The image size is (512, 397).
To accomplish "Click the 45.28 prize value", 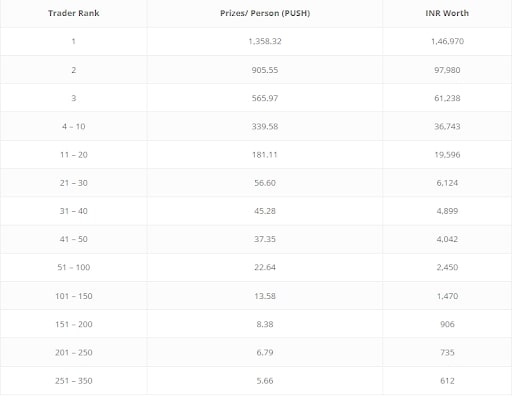I will 265,211.
